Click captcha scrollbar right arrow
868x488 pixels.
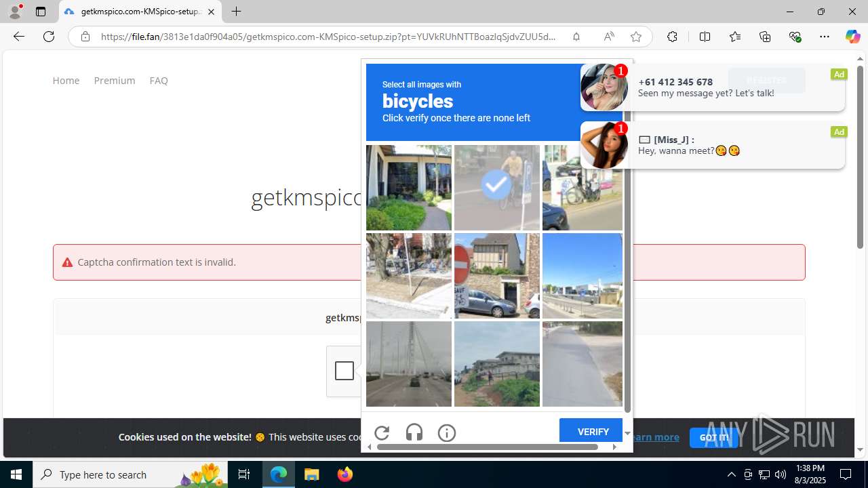click(614, 447)
